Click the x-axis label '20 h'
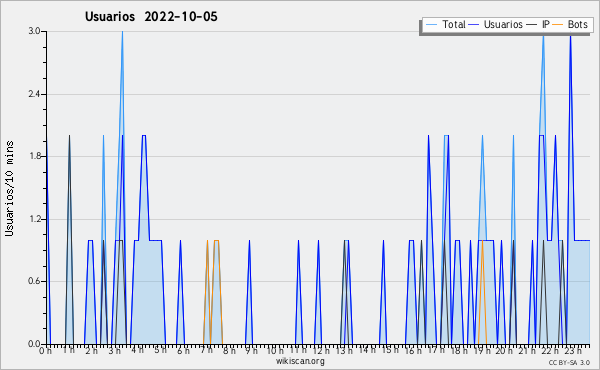Screen dimensions: 600x370 [505, 350]
